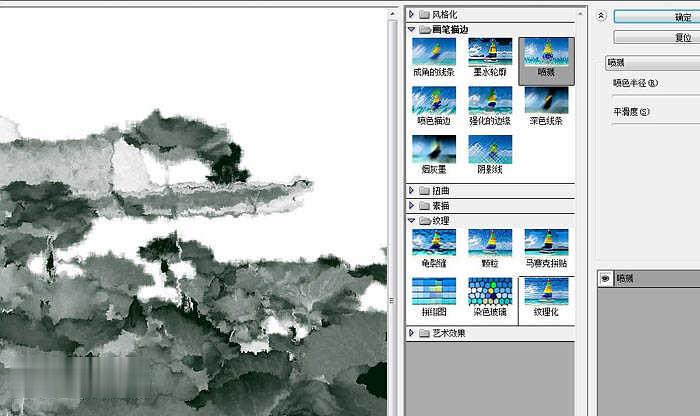Screen dimensions: 700x416
Task: Expand the 素描 filter category triangle
Action: 412,205
